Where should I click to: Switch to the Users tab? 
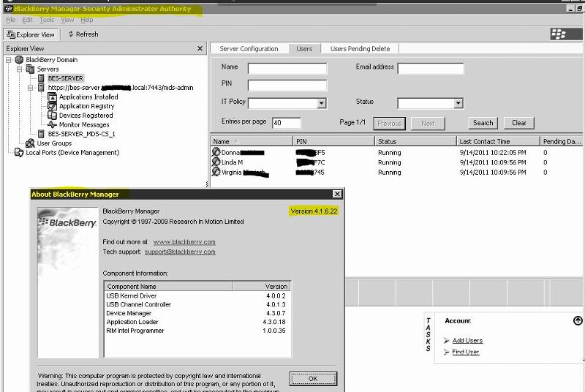304,49
